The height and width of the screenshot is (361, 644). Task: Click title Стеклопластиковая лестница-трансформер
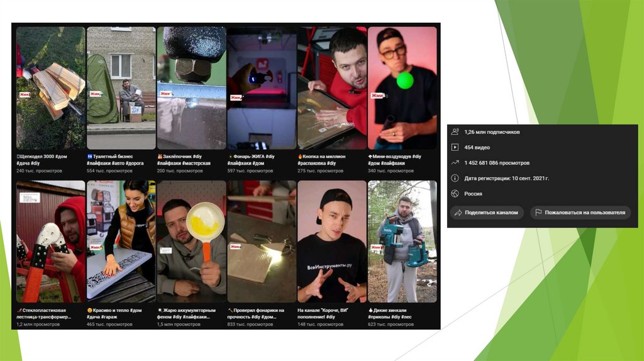click(43, 313)
